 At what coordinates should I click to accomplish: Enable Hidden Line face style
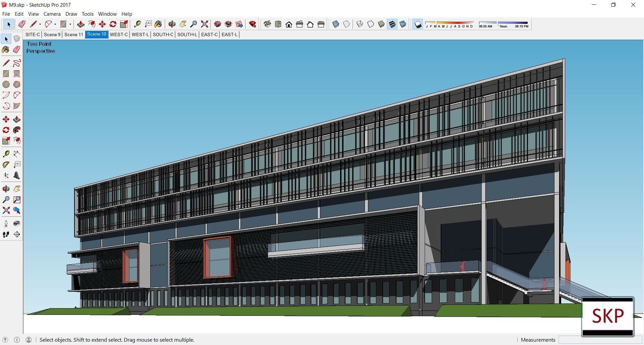371,24
